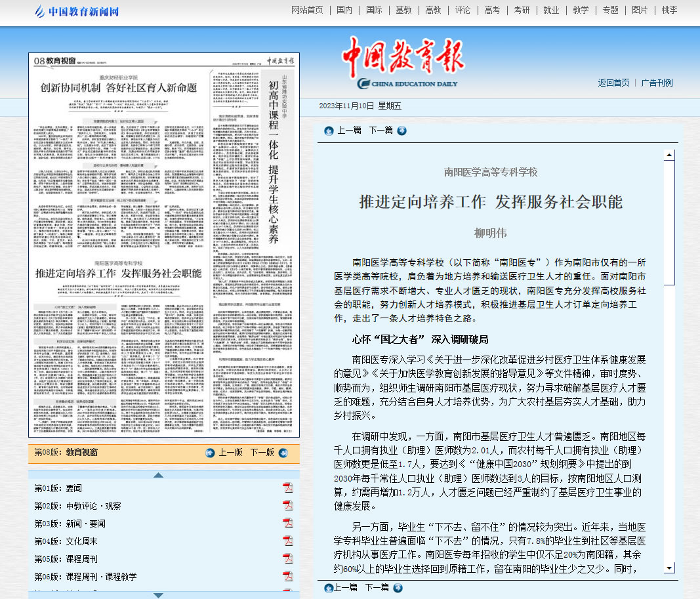Open 国内 in top navigation
The height and width of the screenshot is (599, 700).
[x=344, y=10]
